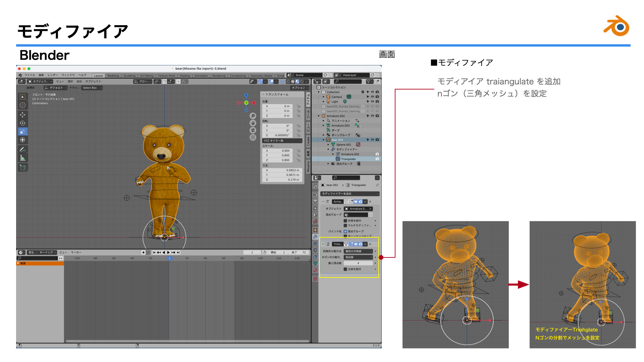Switch to the Shading workspace tab

[x=185, y=76]
